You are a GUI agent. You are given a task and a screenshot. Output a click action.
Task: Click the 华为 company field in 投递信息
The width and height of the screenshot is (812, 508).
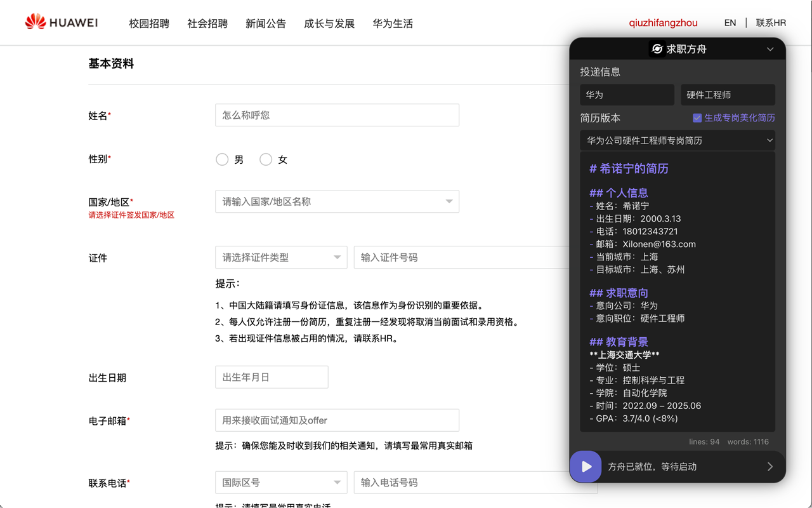coord(627,95)
